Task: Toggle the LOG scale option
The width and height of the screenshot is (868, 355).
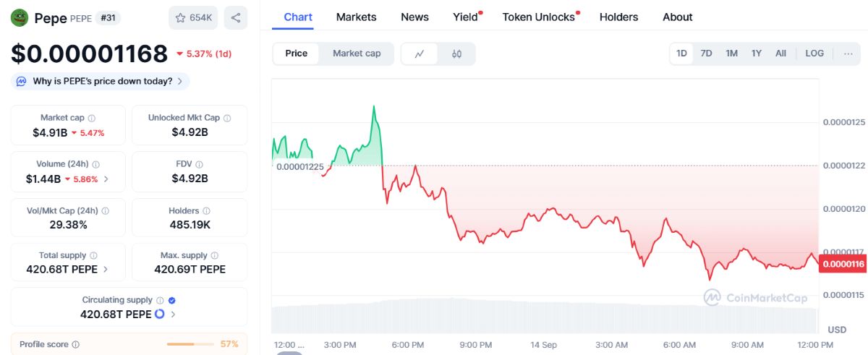Action: (x=814, y=54)
